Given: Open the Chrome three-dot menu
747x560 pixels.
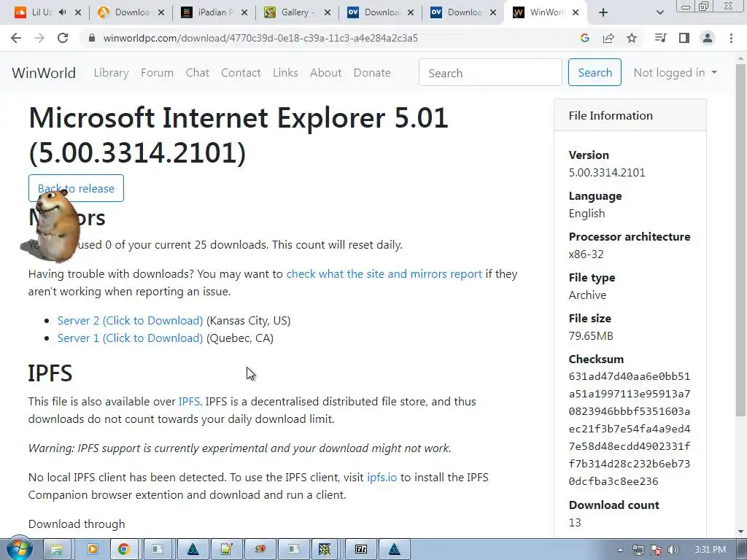Looking at the screenshot, I should point(731,38).
